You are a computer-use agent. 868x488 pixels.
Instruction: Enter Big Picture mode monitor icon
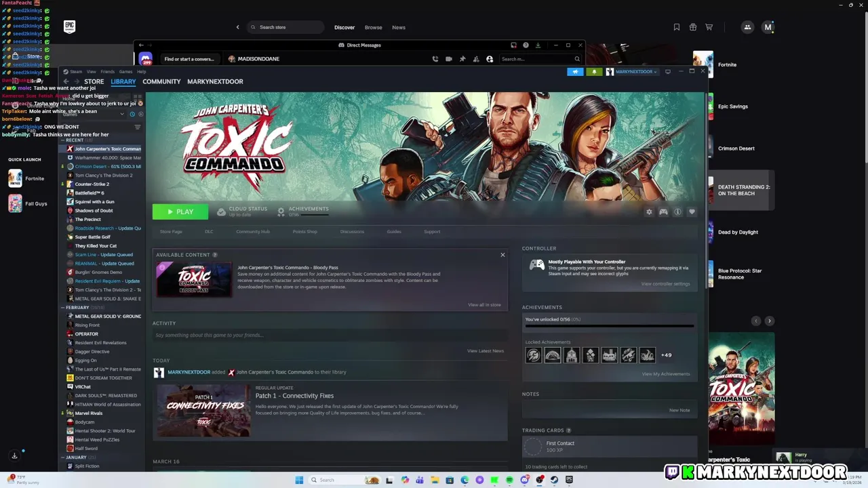click(668, 71)
